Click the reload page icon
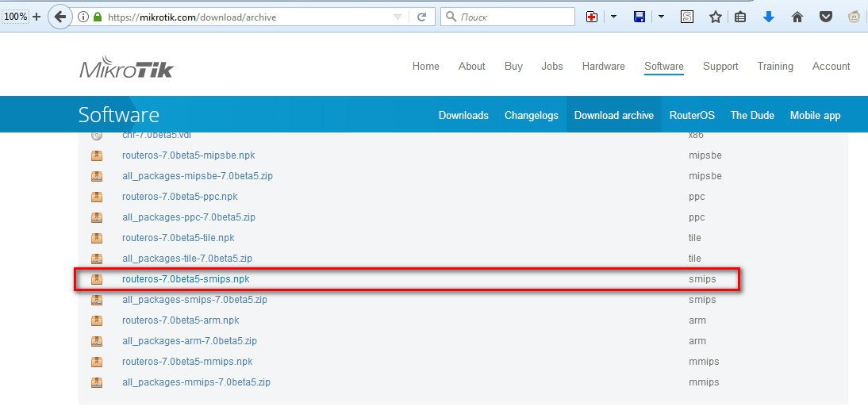Screen dimensions: 868x418 (x=421, y=17)
